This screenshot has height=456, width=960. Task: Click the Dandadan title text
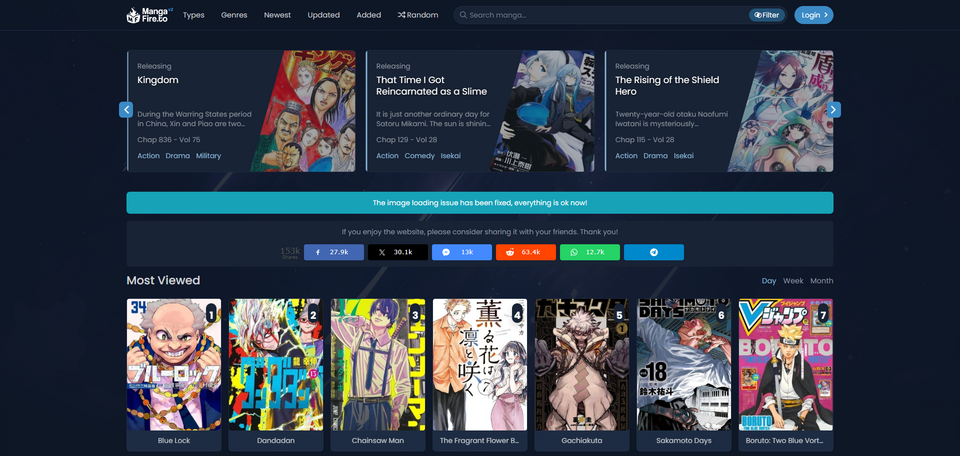(276, 441)
